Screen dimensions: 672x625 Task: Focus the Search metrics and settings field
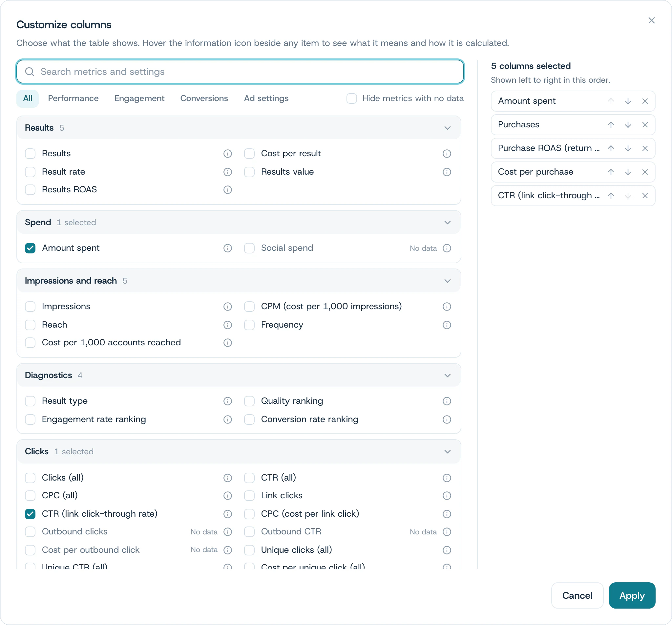coord(240,72)
